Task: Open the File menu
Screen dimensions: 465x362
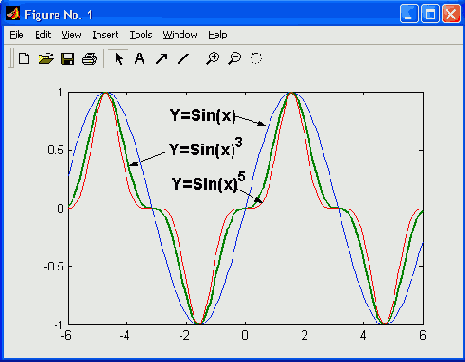Action: coord(16,35)
